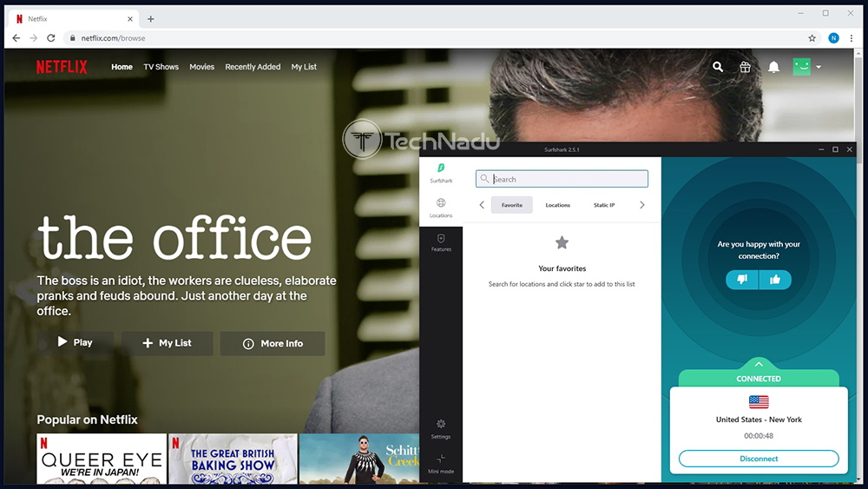The height and width of the screenshot is (489, 868).
Task: Open Locations in Surfshark sidebar
Action: [x=441, y=208]
